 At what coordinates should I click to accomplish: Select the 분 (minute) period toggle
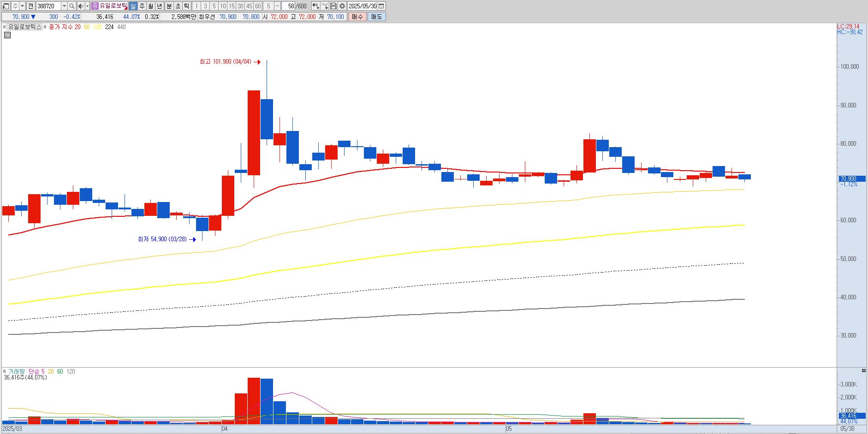click(x=169, y=6)
